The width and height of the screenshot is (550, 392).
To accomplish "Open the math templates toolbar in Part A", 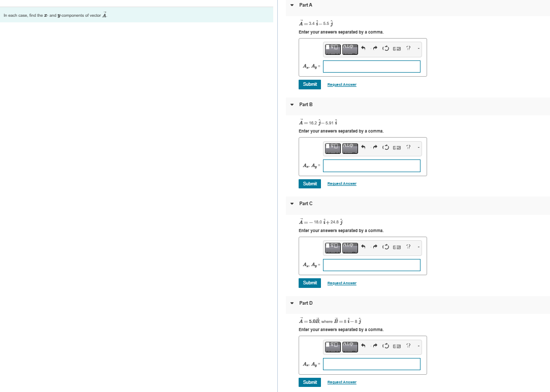I will (x=333, y=49).
